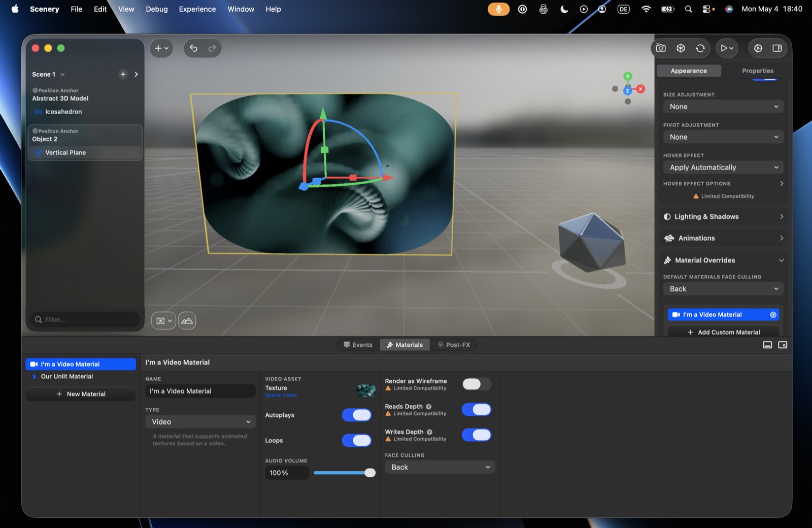Click the Animations section icon
Image resolution: width=812 pixels, height=528 pixels.
coord(669,238)
